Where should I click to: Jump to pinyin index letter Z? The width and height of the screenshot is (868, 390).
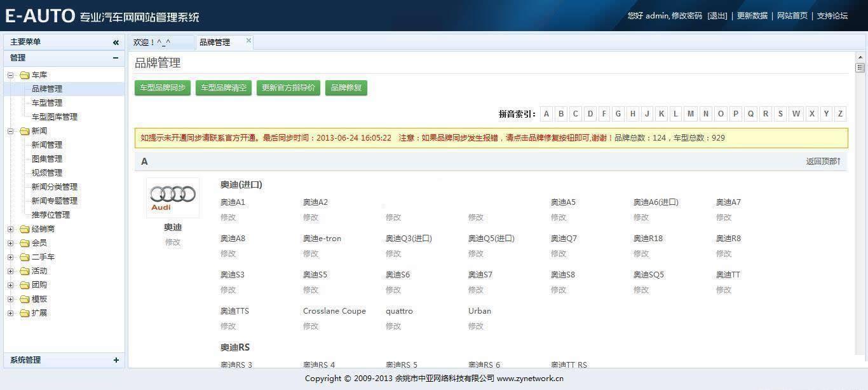click(840, 114)
